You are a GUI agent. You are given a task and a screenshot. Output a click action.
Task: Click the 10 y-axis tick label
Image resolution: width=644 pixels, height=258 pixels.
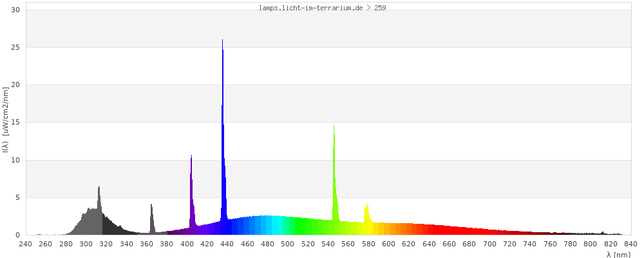(16, 160)
